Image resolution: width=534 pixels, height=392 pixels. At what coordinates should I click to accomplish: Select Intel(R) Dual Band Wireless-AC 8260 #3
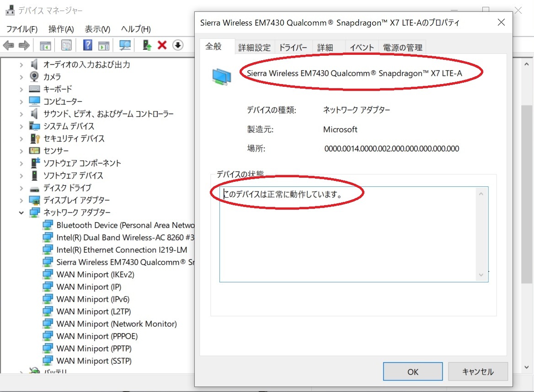[x=118, y=238]
